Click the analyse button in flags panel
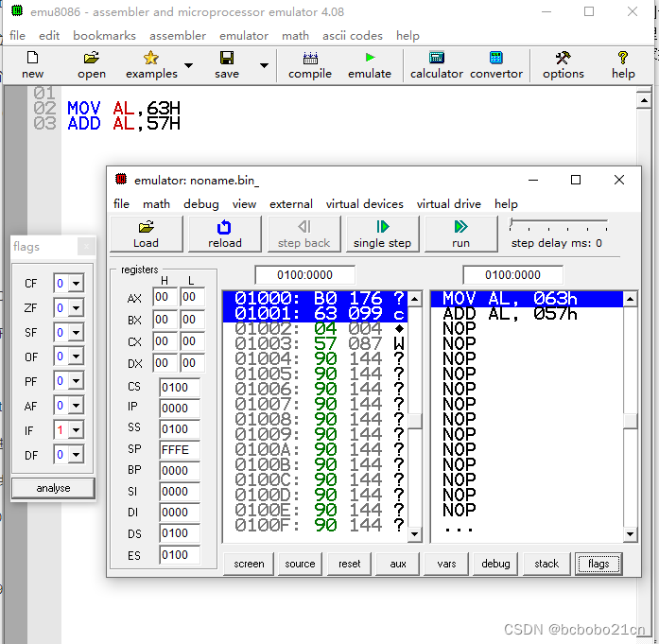659x644 pixels. 53,488
